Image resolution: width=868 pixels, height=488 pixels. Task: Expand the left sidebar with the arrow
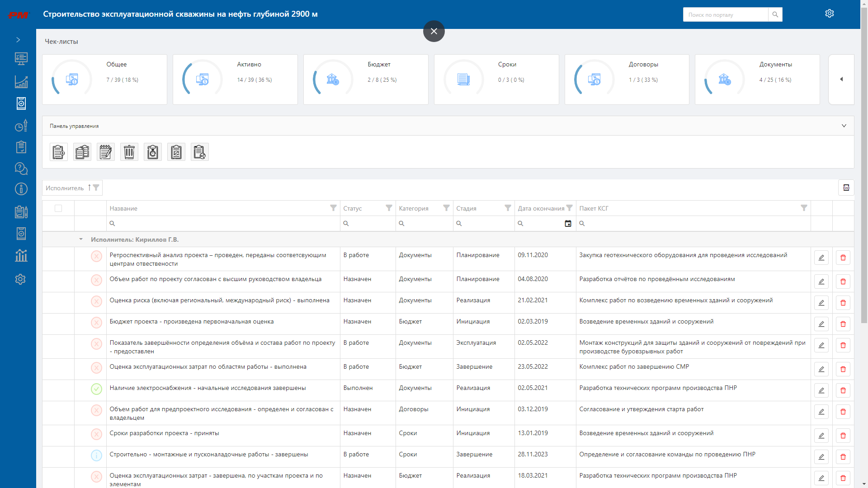point(18,40)
